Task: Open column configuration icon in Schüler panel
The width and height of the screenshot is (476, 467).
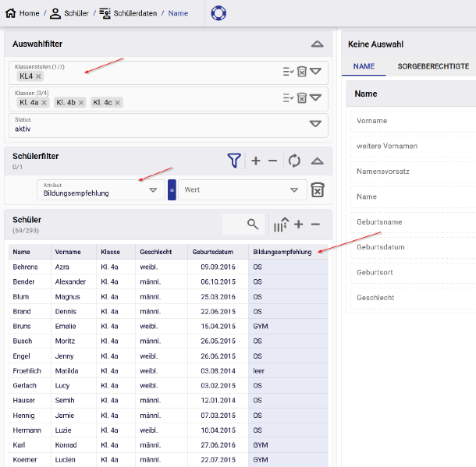Action: tap(281, 225)
